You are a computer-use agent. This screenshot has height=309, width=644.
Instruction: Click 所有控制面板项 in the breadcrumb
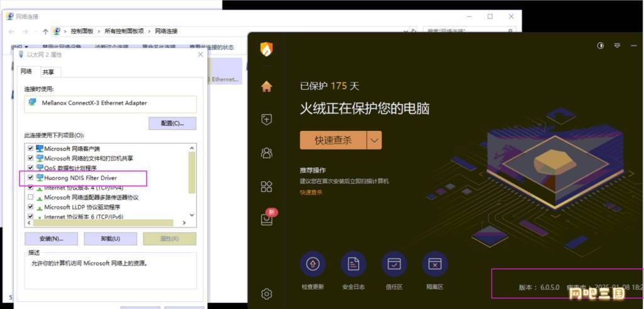coord(125,31)
